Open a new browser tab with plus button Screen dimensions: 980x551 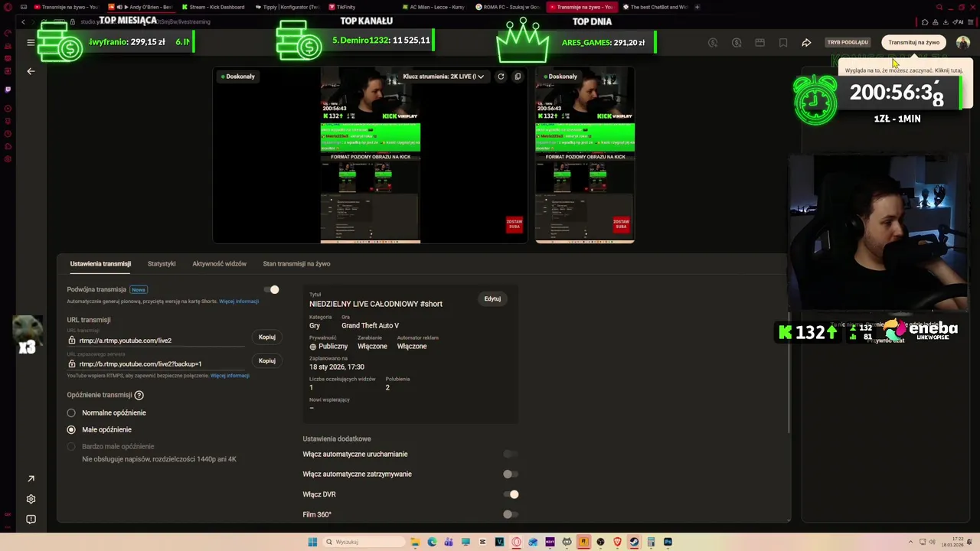click(696, 7)
